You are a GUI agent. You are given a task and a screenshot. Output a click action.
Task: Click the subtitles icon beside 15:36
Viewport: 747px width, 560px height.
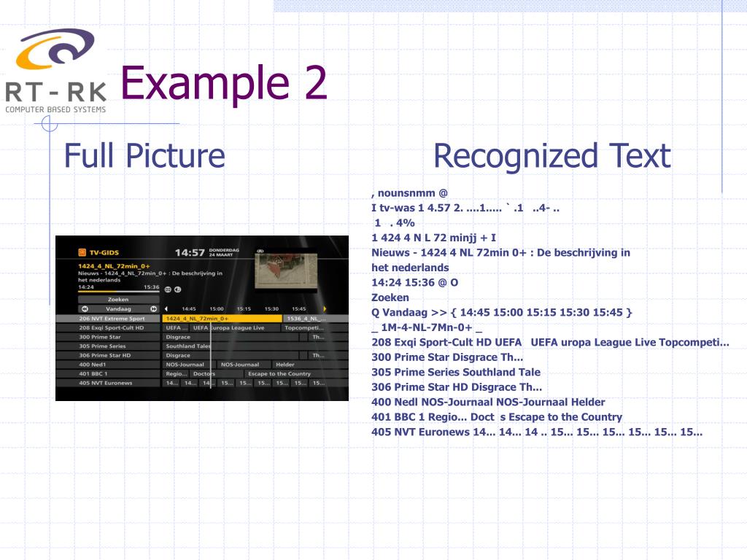[168, 289]
